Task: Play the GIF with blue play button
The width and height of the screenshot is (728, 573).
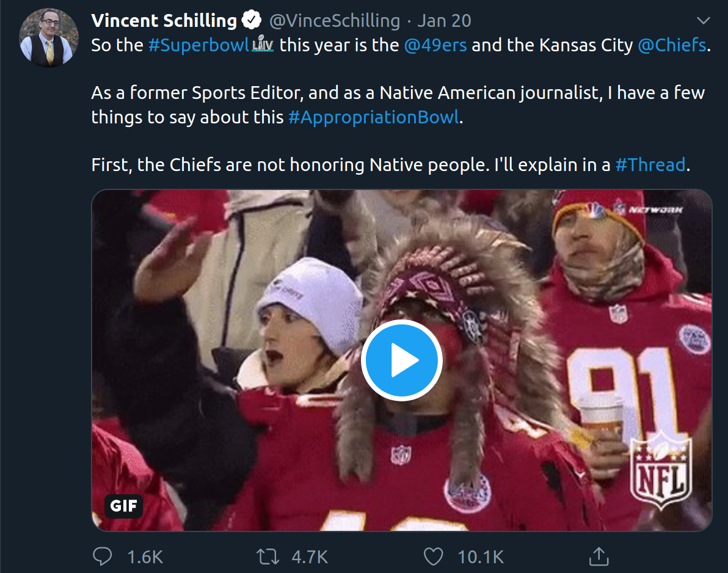Action: click(402, 360)
